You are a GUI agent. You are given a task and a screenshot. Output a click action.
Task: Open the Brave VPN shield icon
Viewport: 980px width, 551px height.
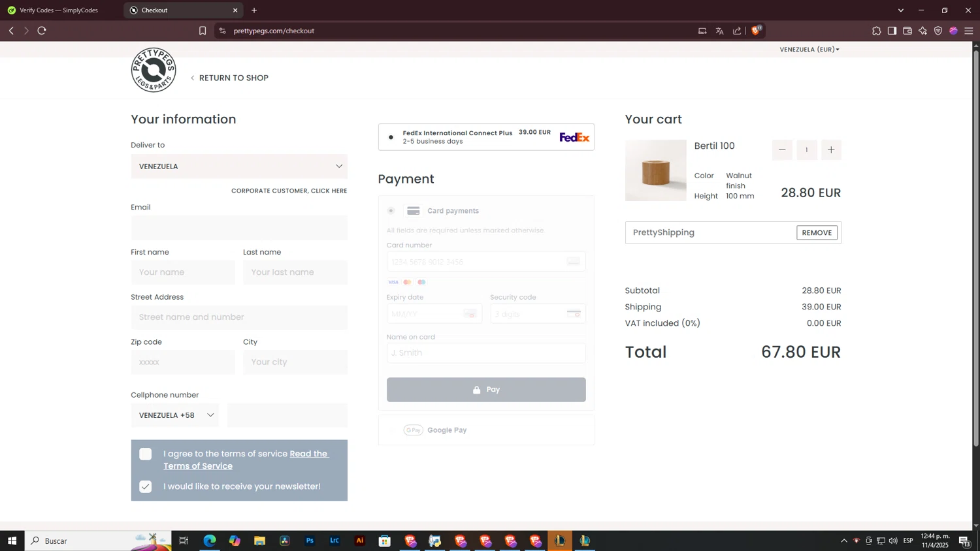pos(938,31)
